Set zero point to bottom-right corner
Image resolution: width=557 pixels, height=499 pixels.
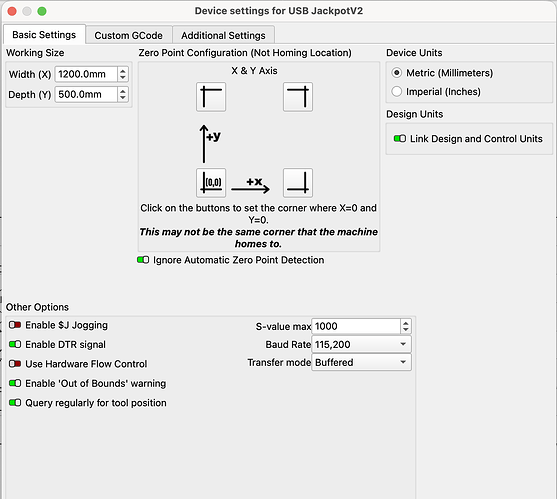point(298,183)
